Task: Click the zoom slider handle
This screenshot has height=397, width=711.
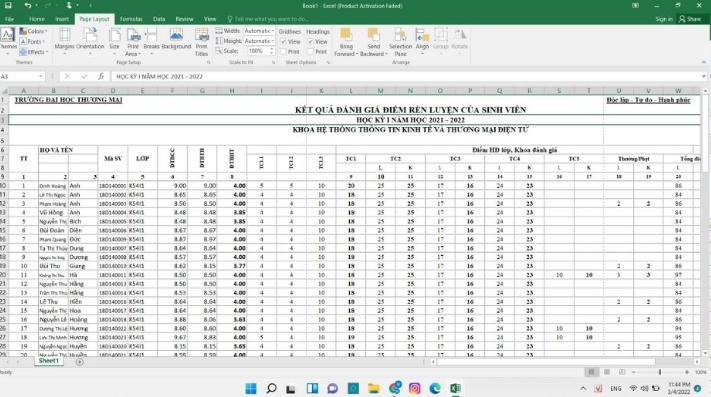Action: tap(660, 372)
